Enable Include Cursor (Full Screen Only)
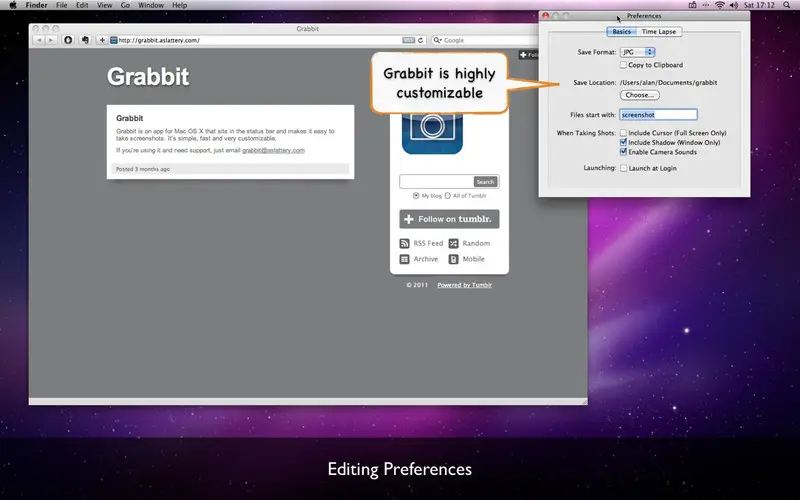The height and width of the screenshot is (500, 800). tap(623, 133)
